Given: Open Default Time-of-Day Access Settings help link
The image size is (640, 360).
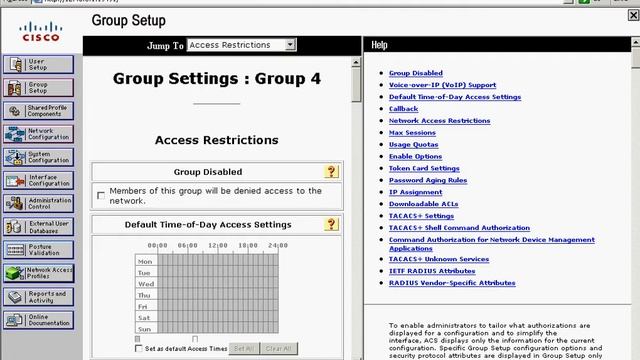Looking at the screenshot, I should pyautogui.click(x=455, y=97).
